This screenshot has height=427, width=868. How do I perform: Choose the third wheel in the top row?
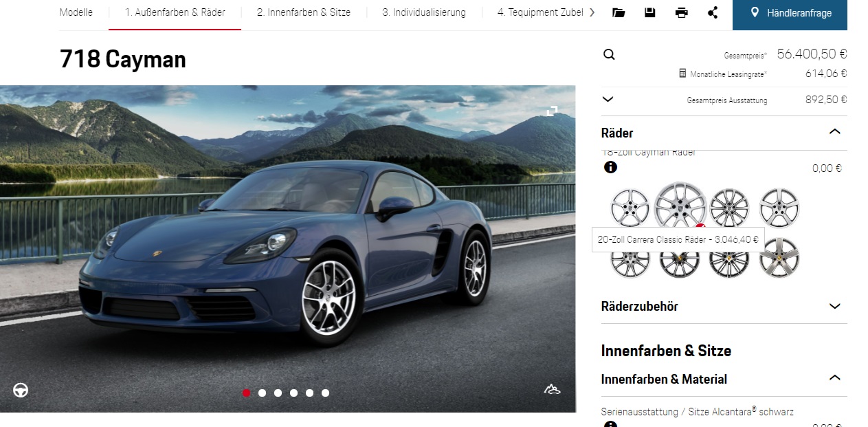(729, 207)
